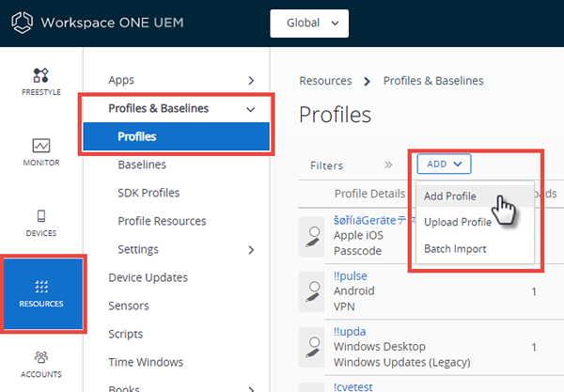The height and width of the screenshot is (392, 564).
Task: Toggle radio/edit icon for Apple iOS Passcode profile
Action: click(x=312, y=237)
